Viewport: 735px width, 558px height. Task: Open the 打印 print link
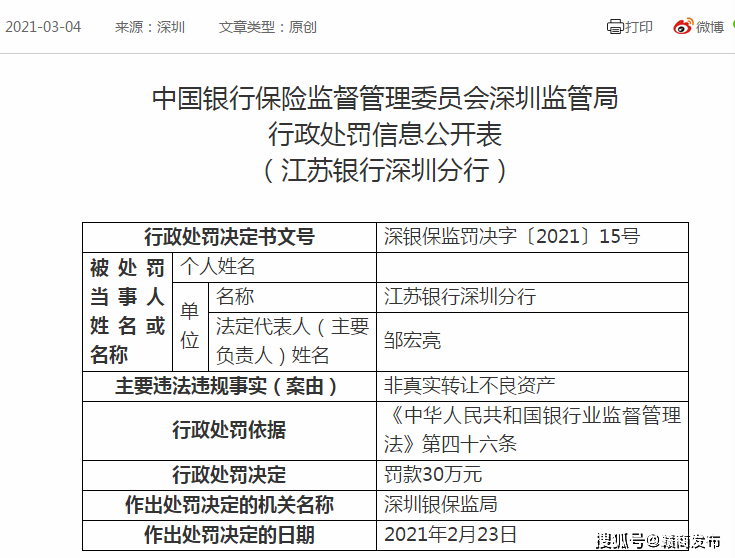pos(638,27)
